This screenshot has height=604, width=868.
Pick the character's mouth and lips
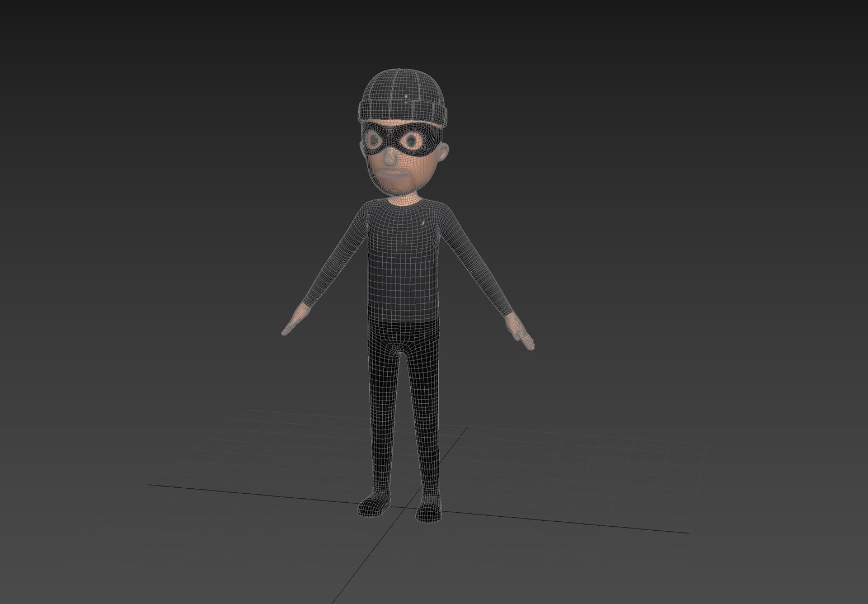pos(392,175)
